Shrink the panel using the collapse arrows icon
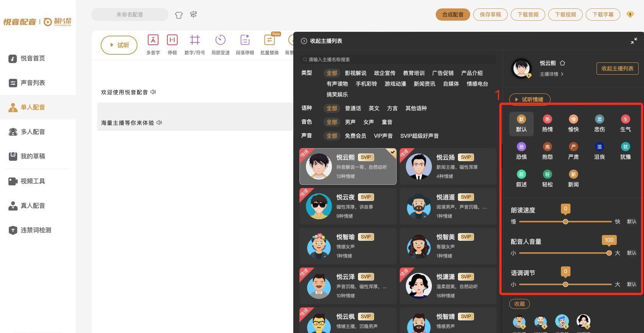The width and height of the screenshot is (644, 333). 634,41
